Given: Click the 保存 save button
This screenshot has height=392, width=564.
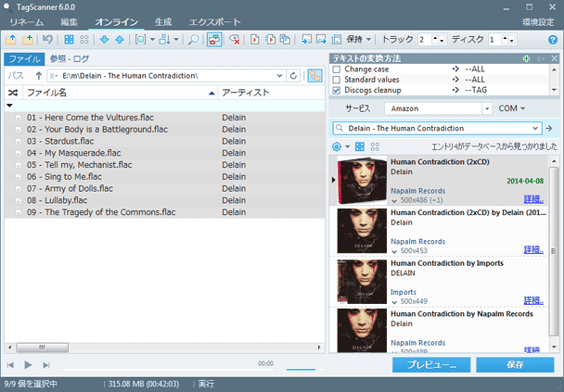Looking at the screenshot, I should [x=515, y=365].
